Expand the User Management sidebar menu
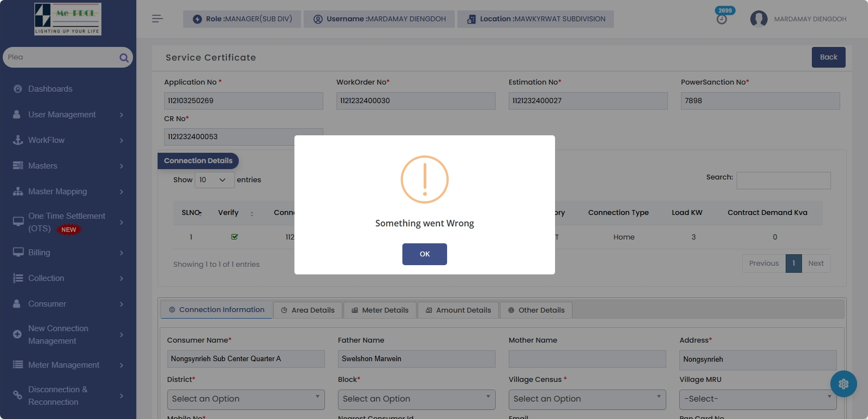This screenshot has width=868, height=419. pyautogui.click(x=62, y=115)
